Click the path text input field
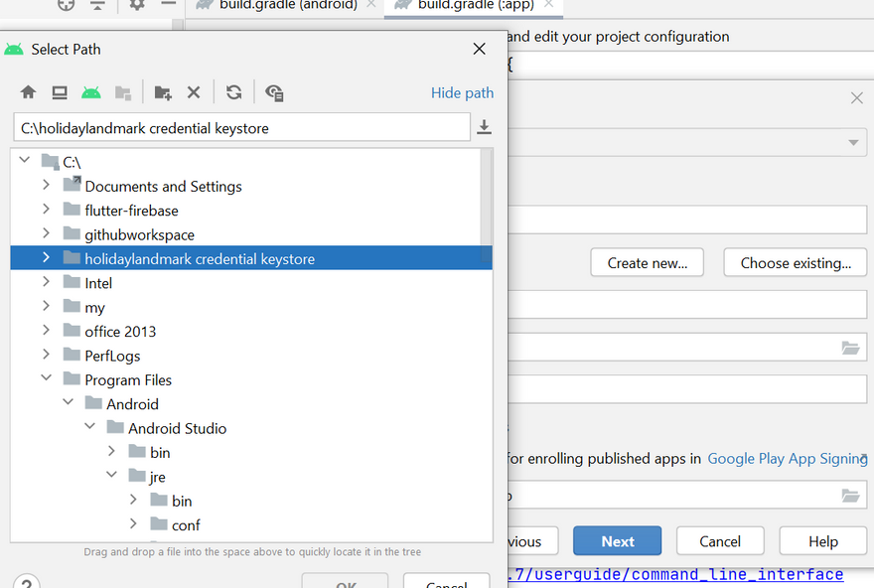 241,127
